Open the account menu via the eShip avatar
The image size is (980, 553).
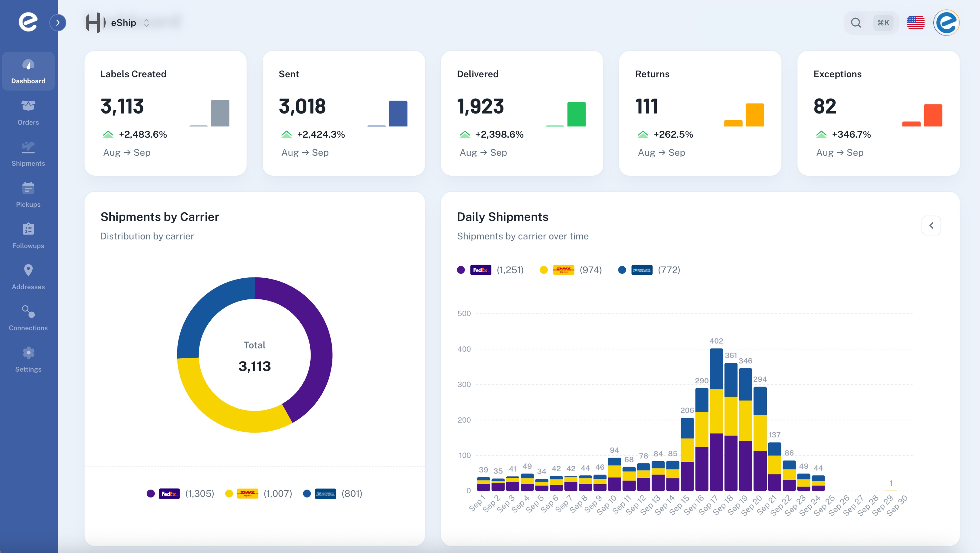946,23
